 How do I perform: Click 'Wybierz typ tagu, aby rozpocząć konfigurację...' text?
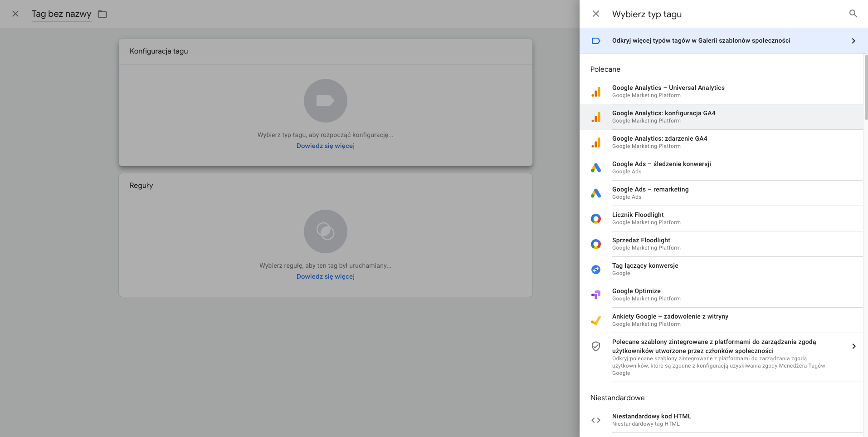point(326,135)
